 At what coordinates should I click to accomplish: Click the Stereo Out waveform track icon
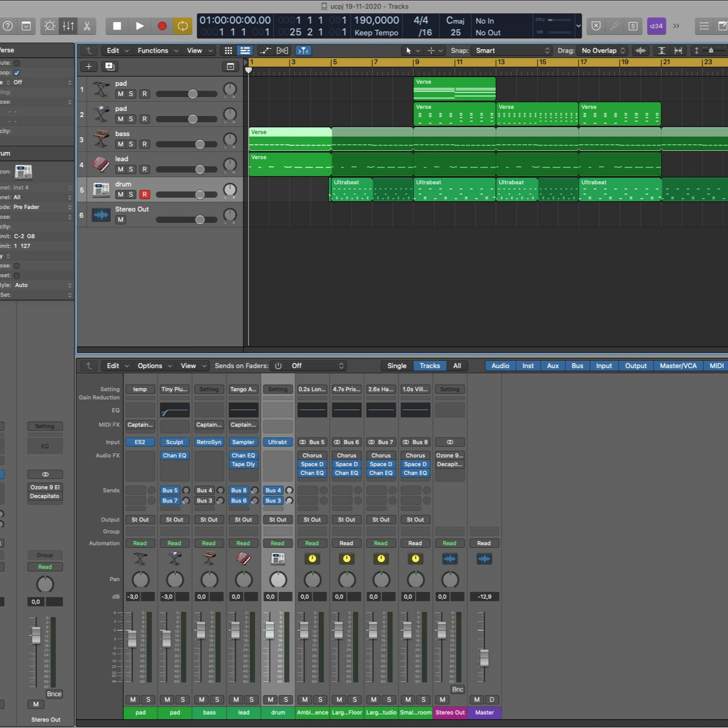pos(101,215)
